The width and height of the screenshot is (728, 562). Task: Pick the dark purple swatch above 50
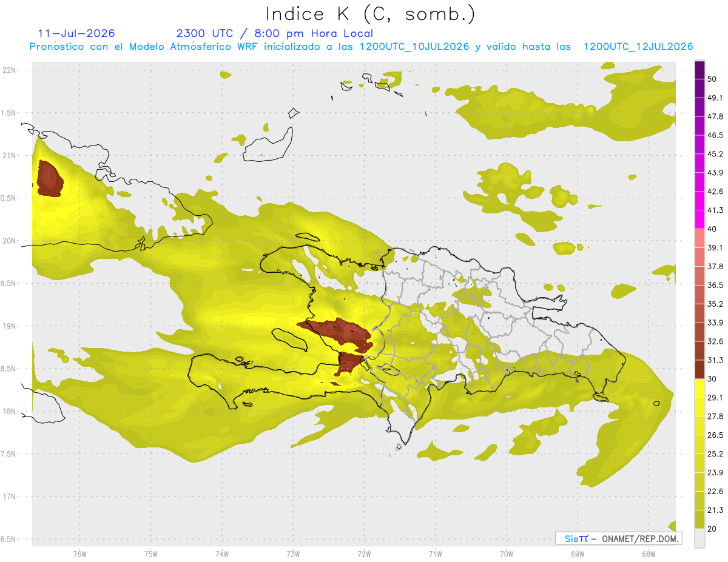point(699,70)
